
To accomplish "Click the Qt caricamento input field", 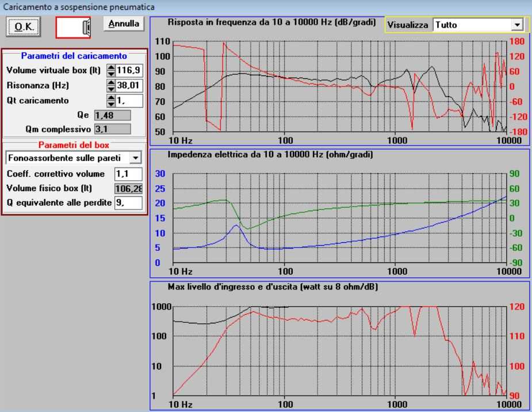I will tap(129, 101).
